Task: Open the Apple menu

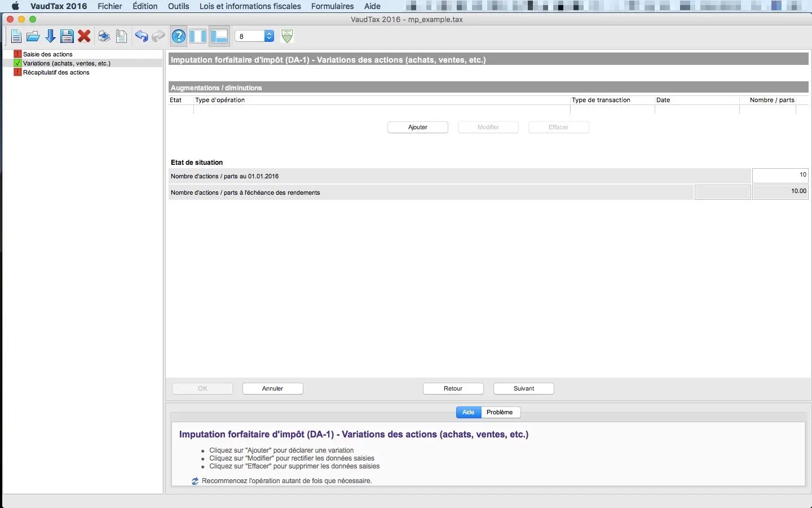Action: click(x=15, y=6)
